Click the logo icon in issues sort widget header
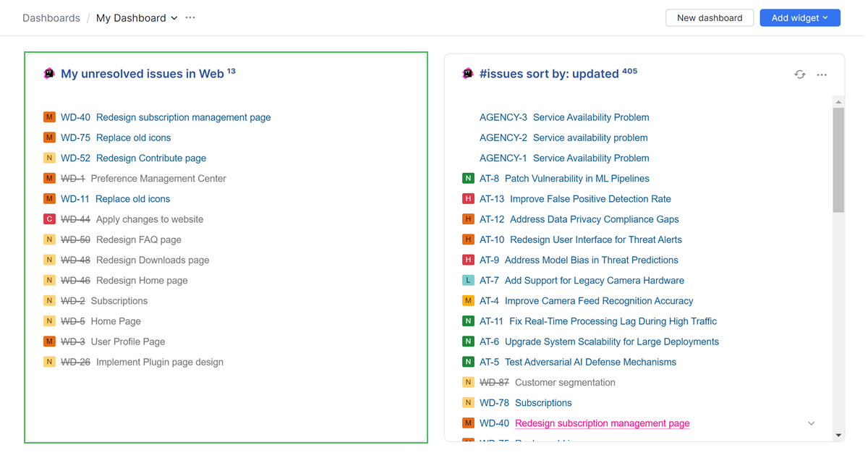The height and width of the screenshot is (458, 868). point(467,74)
